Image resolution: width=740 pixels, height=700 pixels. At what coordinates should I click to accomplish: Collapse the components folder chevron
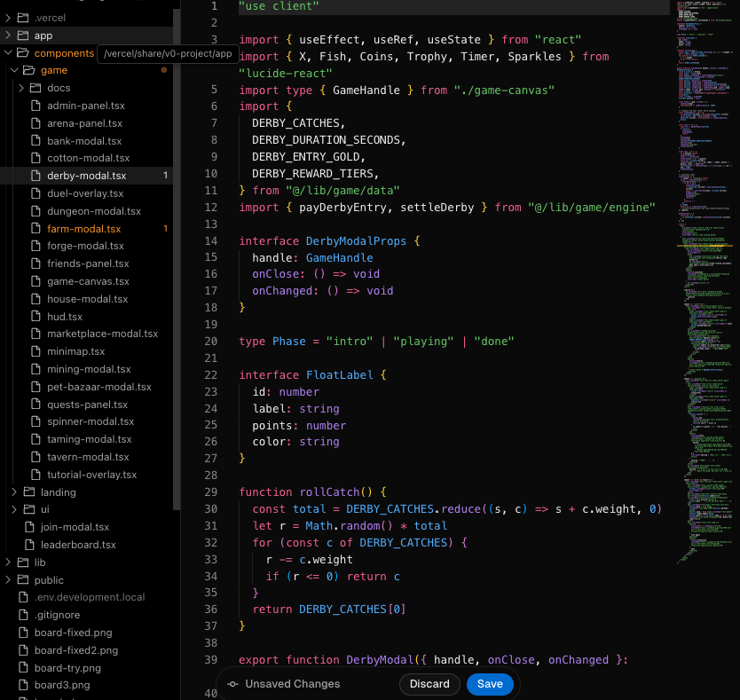tap(8, 53)
